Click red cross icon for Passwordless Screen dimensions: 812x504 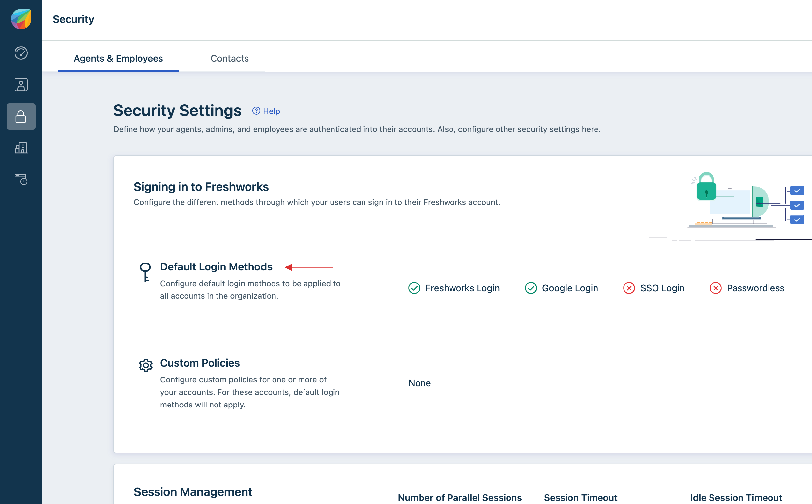[716, 288]
